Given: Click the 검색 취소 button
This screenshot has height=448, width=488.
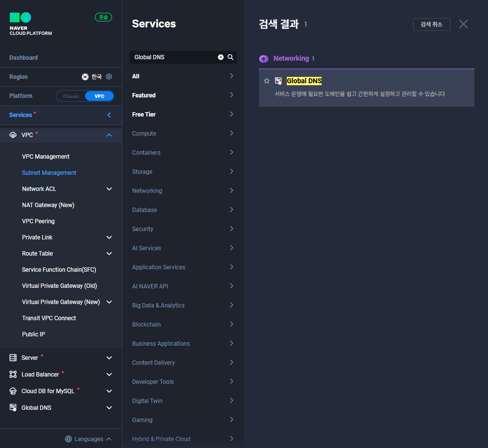Looking at the screenshot, I should (x=431, y=24).
